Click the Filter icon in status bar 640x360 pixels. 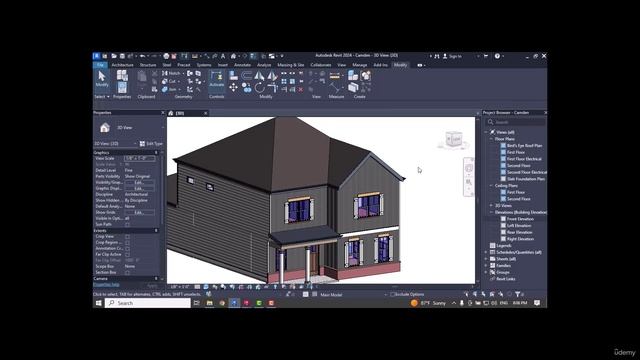[x=518, y=294]
